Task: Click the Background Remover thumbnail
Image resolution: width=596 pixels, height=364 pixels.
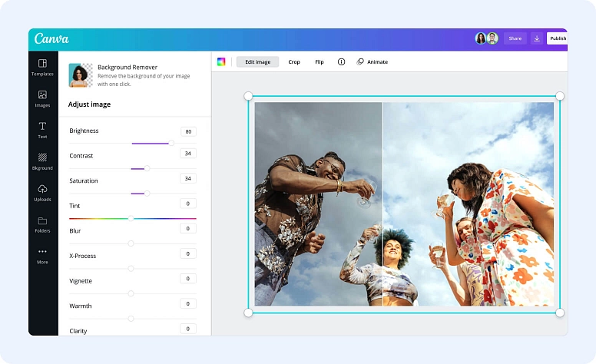Action: point(80,75)
